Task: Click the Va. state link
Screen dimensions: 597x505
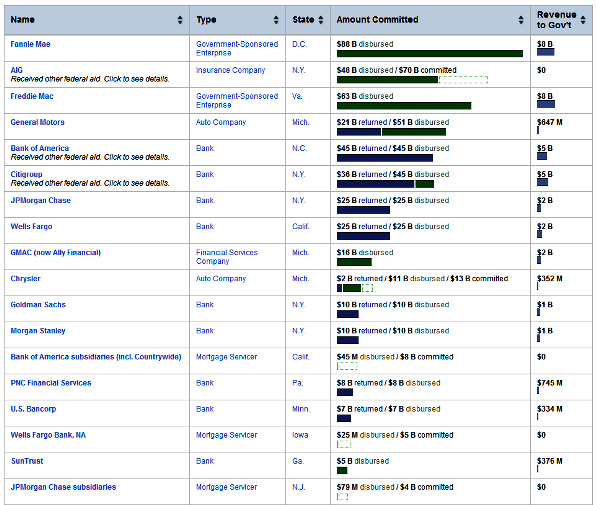Action: (x=297, y=96)
